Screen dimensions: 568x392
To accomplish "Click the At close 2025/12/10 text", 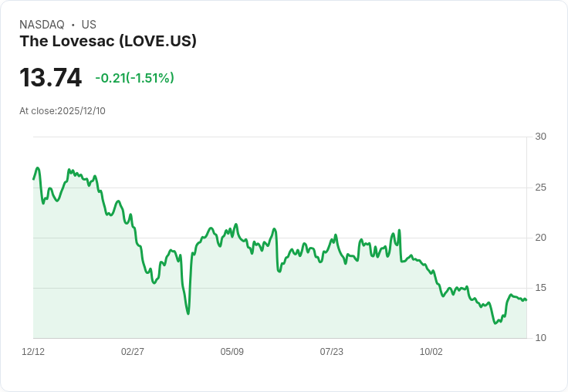I will pyautogui.click(x=63, y=111).
